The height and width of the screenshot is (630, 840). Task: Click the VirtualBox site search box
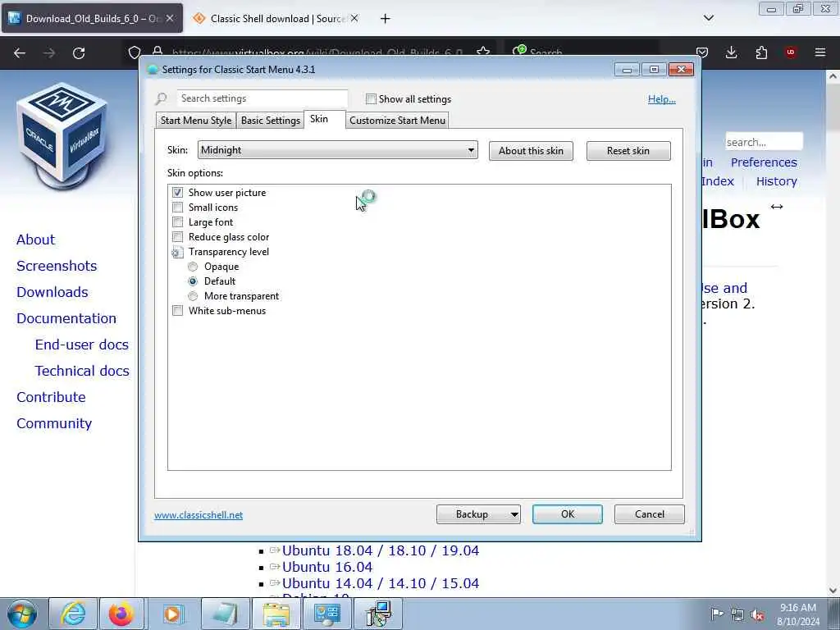click(x=765, y=143)
